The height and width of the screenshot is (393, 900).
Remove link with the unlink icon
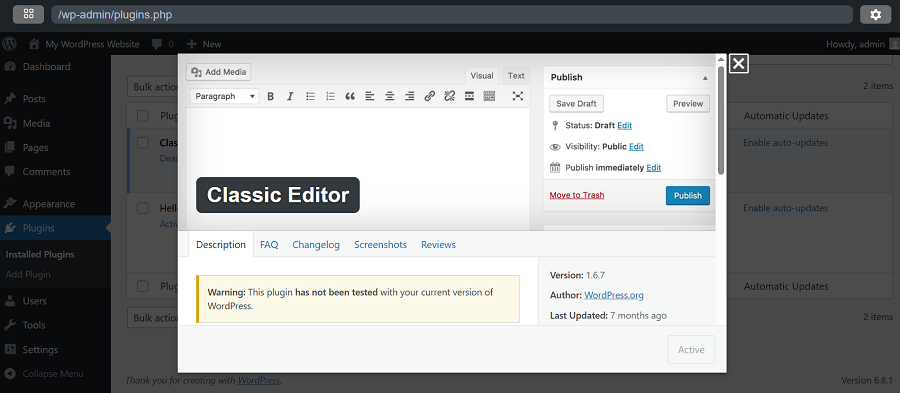pyautogui.click(x=449, y=96)
